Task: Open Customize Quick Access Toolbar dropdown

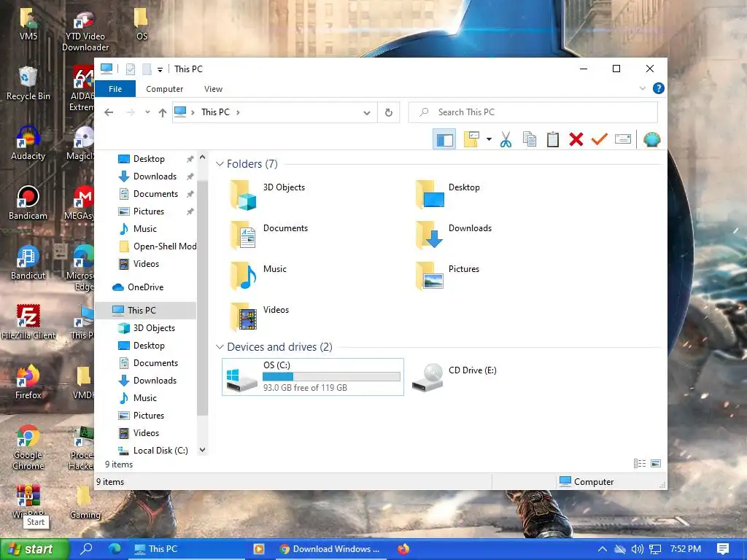Action: 160,69
